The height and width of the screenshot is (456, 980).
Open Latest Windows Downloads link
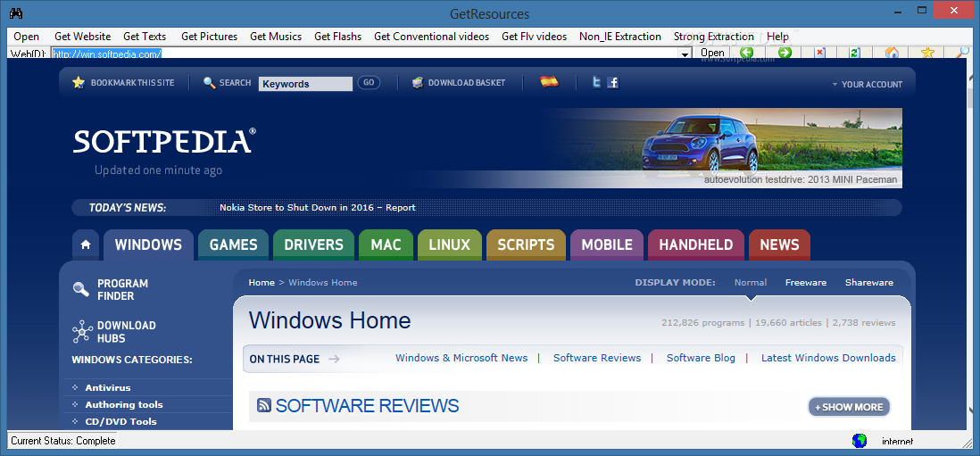tap(828, 358)
